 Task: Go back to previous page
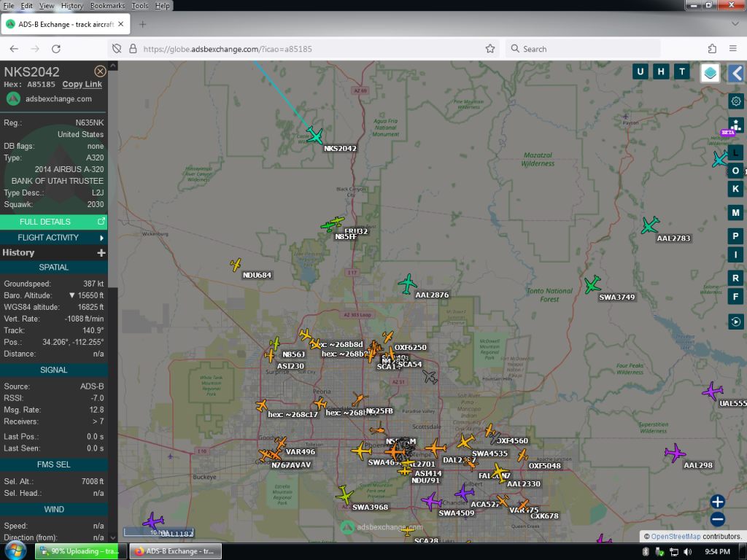15,49
